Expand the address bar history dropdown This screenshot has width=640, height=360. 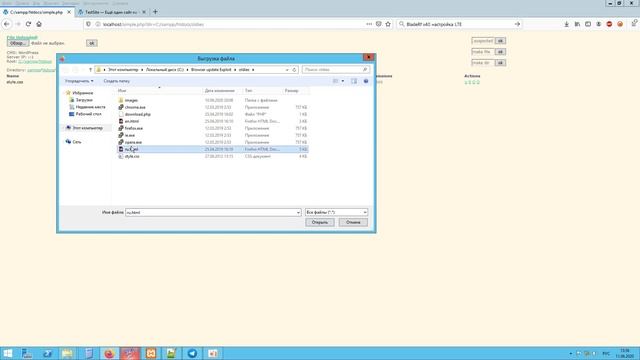click(287, 69)
